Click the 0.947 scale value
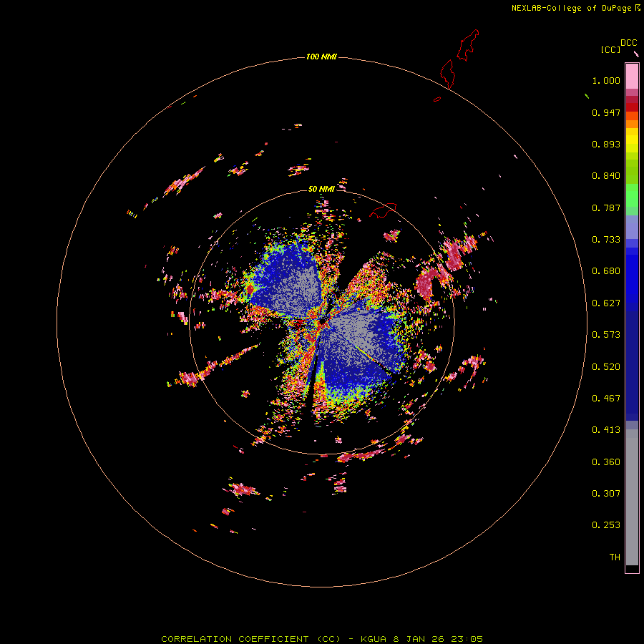Screen dimensions: 644x644 coord(606,112)
